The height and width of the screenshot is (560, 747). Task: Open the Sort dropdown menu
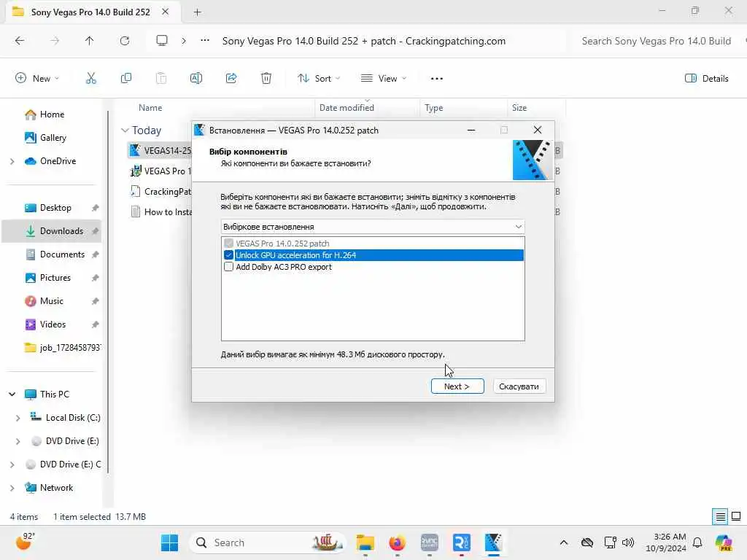(x=319, y=79)
